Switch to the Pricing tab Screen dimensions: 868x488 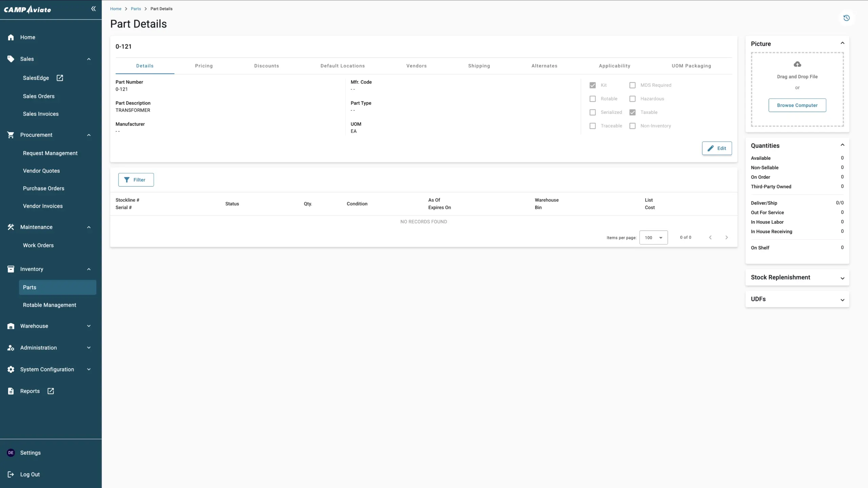[204, 66]
